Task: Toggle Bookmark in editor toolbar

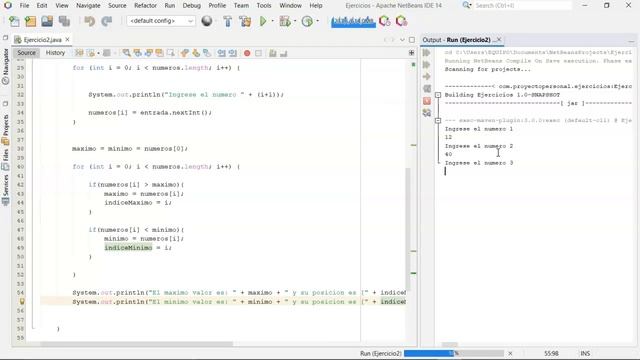Action: click(x=207, y=53)
